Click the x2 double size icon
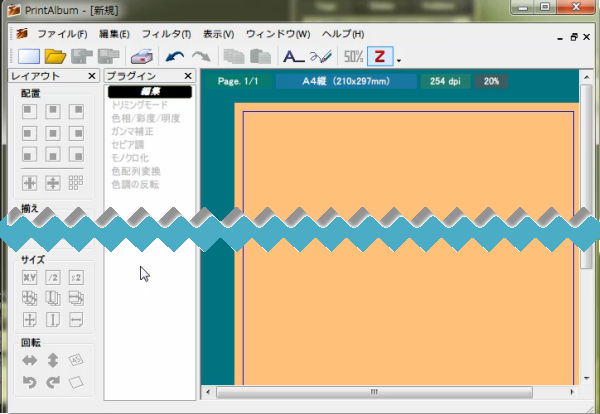600x414 pixels. (x=75, y=277)
